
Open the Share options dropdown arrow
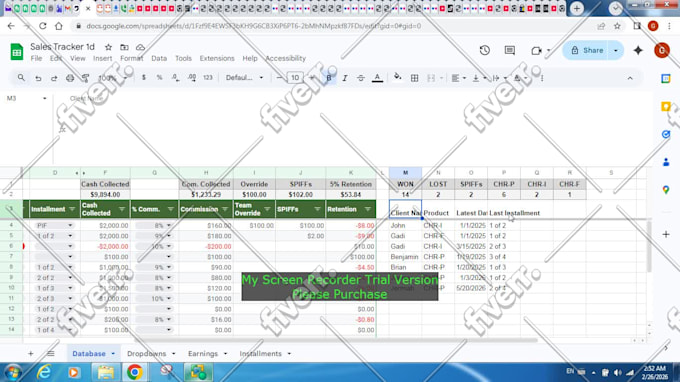pos(616,50)
